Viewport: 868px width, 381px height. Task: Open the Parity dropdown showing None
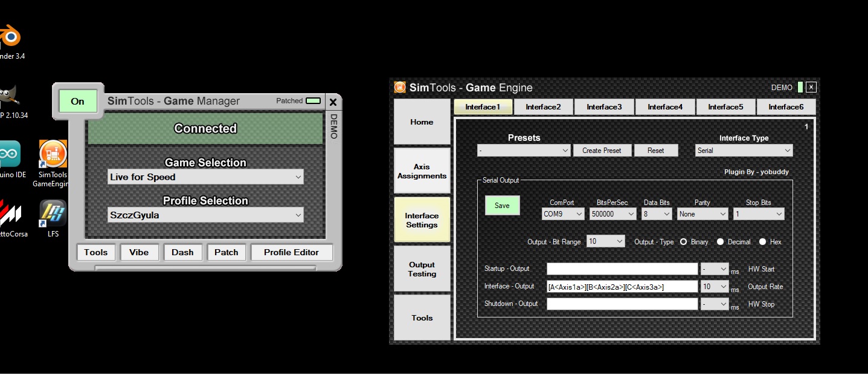pos(702,214)
